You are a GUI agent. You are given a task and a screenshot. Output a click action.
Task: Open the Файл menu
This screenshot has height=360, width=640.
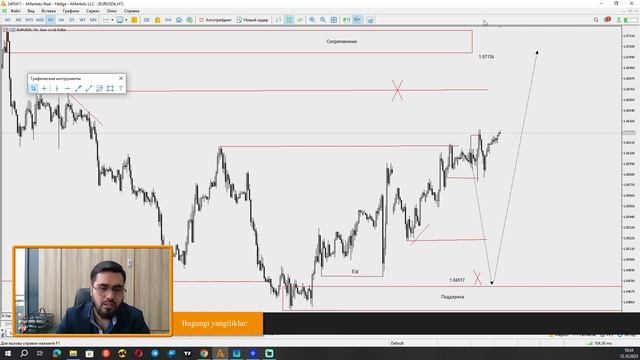coord(16,11)
